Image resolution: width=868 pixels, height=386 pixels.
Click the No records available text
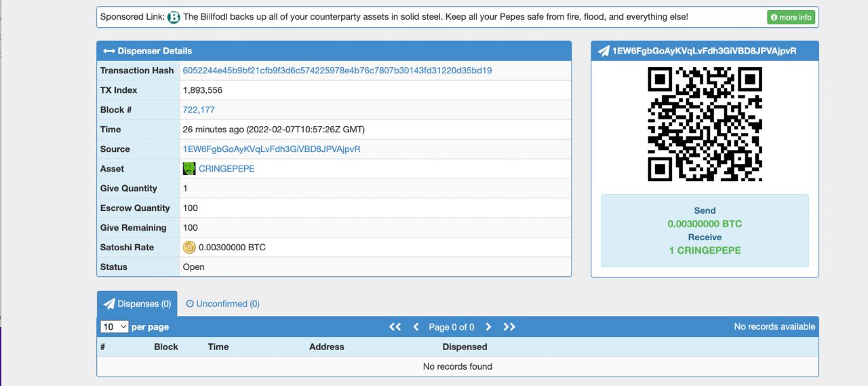(774, 327)
